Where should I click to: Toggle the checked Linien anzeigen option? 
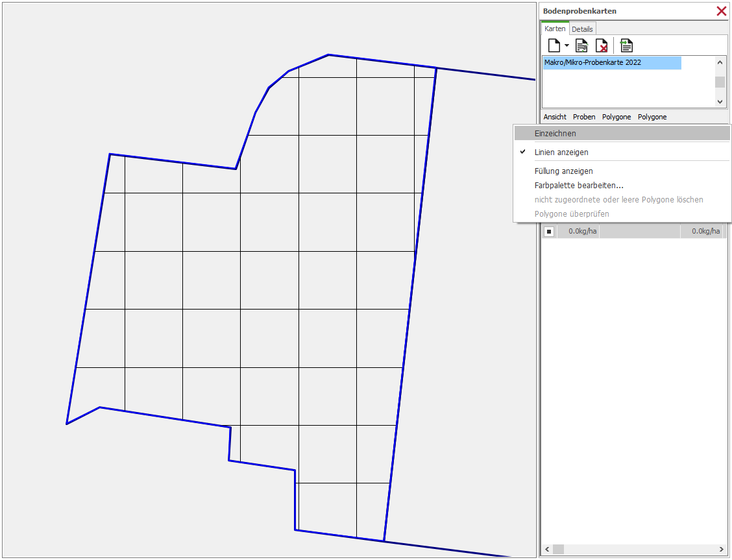tap(561, 152)
